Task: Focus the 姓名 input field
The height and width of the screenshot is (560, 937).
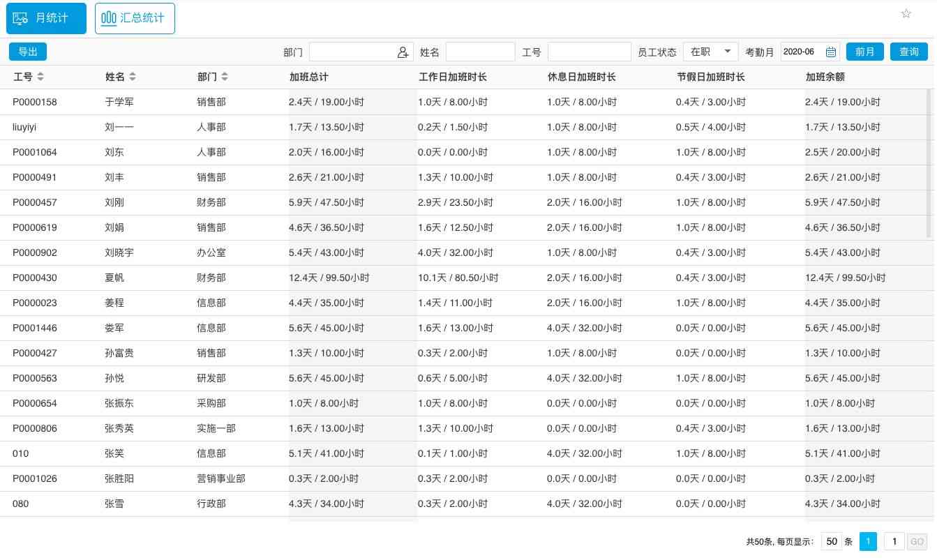Action: 480,52
